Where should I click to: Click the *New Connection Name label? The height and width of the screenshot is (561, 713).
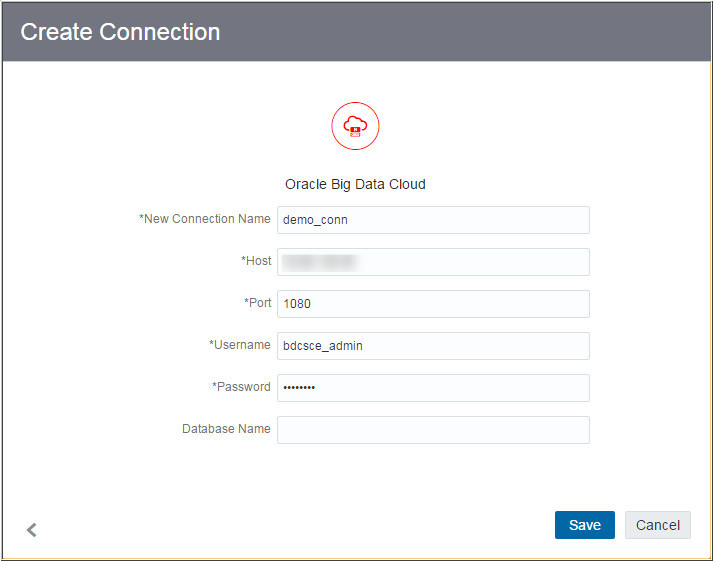coord(205,219)
